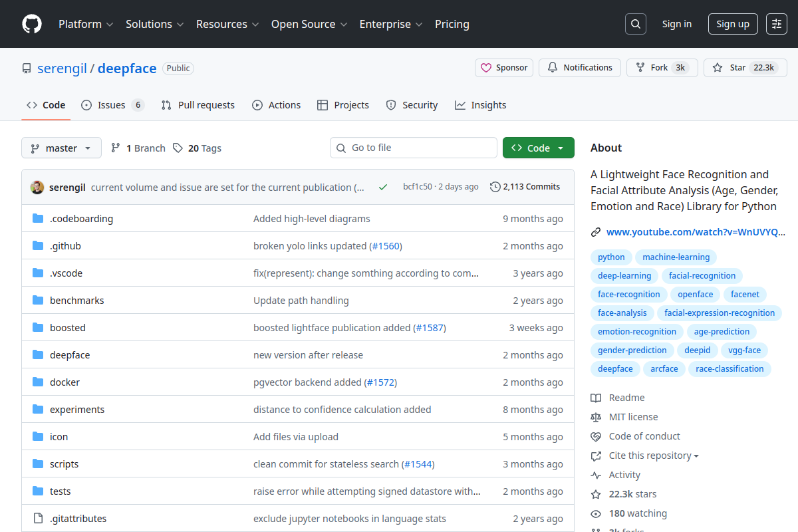Image resolution: width=798 pixels, height=532 pixels.
Task: Click the Sign up button
Action: click(732, 24)
